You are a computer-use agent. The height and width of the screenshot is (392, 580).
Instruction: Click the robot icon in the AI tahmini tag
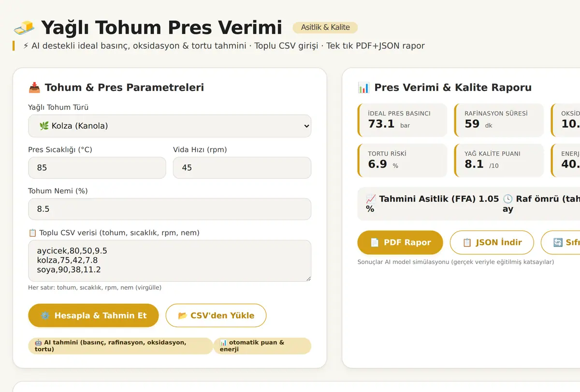coord(38,342)
